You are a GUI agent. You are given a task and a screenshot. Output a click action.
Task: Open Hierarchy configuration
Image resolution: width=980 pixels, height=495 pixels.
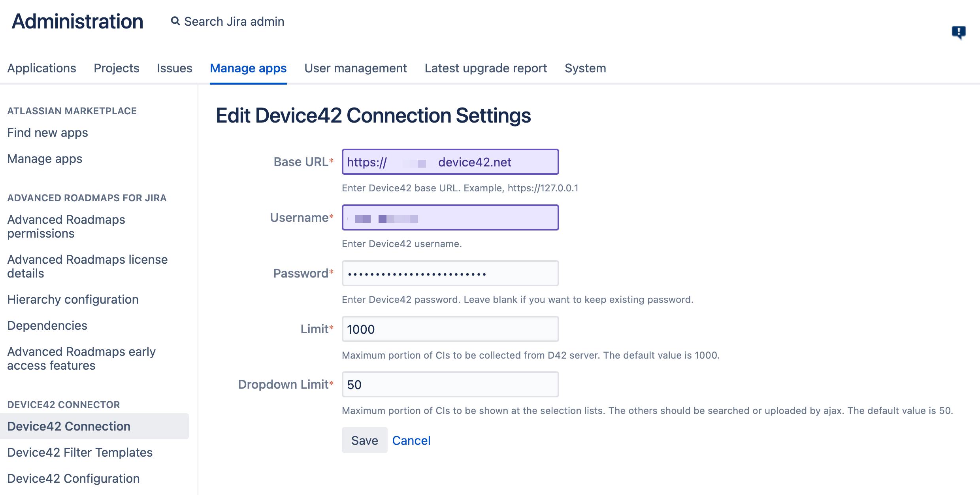point(73,299)
